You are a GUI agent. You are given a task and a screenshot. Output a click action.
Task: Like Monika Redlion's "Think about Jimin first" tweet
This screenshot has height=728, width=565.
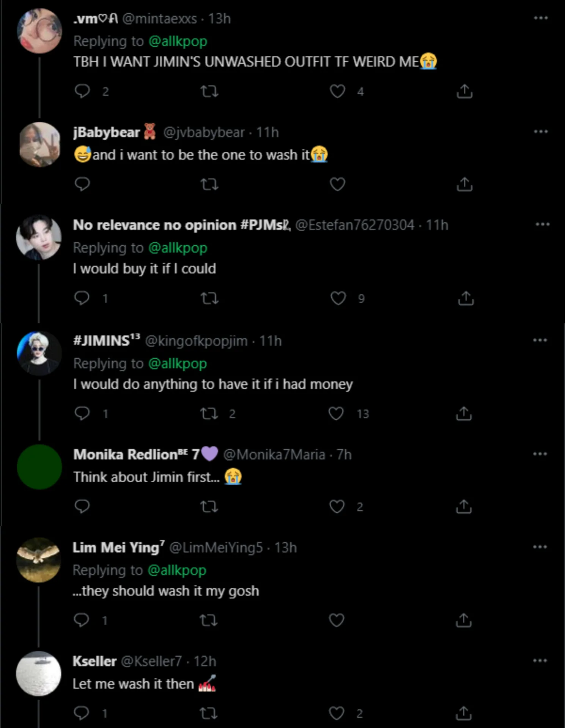pos(337,507)
